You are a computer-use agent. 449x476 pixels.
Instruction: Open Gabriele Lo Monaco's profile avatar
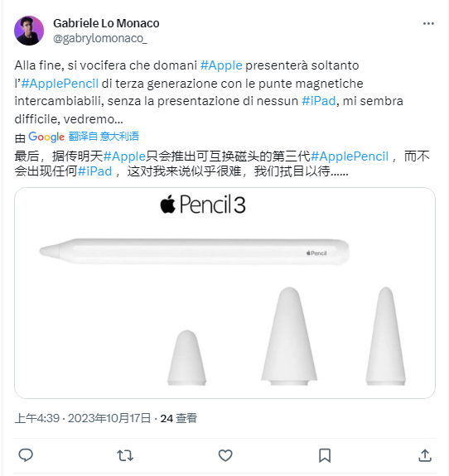[x=29, y=31]
